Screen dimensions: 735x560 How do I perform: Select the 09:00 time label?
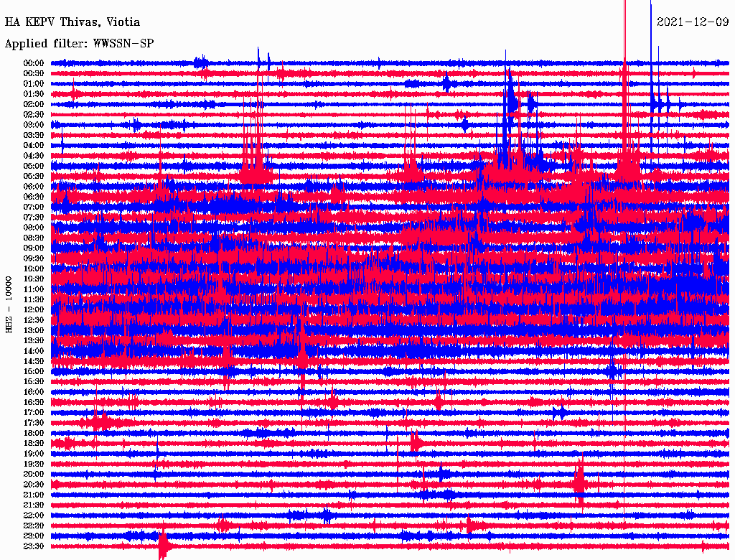pyautogui.click(x=34, y=248)
